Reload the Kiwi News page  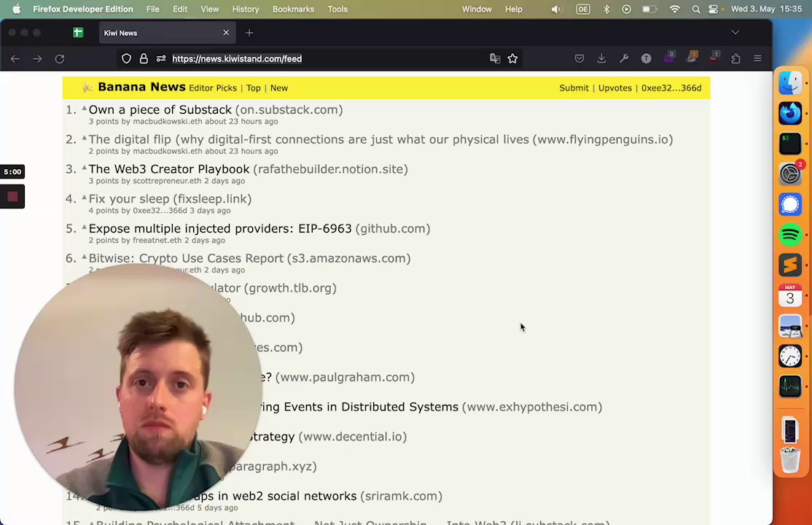point(60,59)
